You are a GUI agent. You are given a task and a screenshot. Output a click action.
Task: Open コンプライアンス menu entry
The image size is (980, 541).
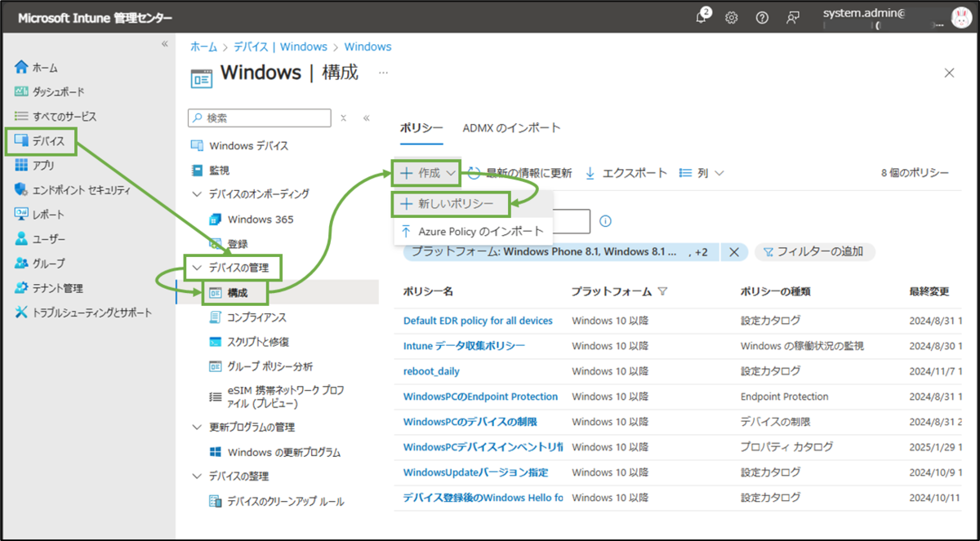[x=247, y=317]
